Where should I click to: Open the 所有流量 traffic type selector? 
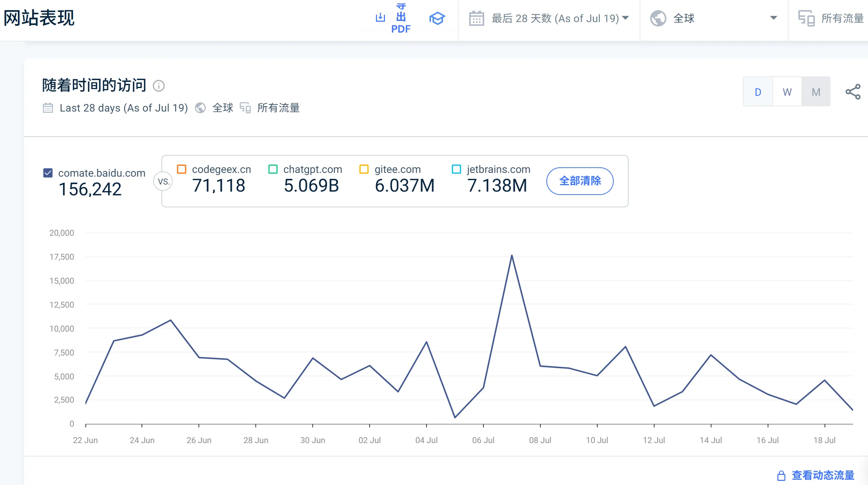click(x=842, y=18)
